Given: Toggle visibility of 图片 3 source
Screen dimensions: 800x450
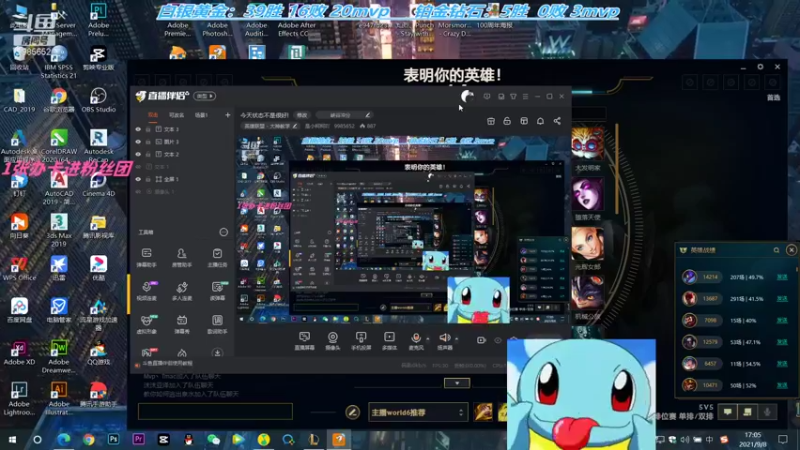Looking at the screenshot, I should 138,142.
